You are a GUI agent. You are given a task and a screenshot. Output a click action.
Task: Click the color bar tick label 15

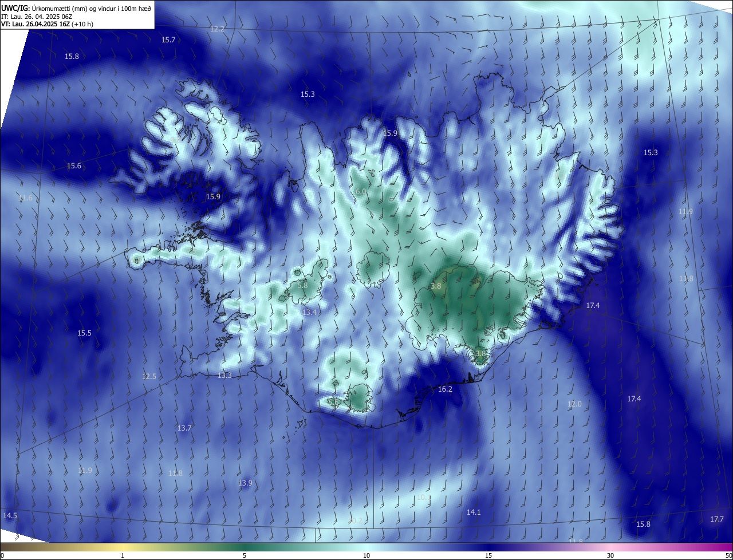click(488, 555)
